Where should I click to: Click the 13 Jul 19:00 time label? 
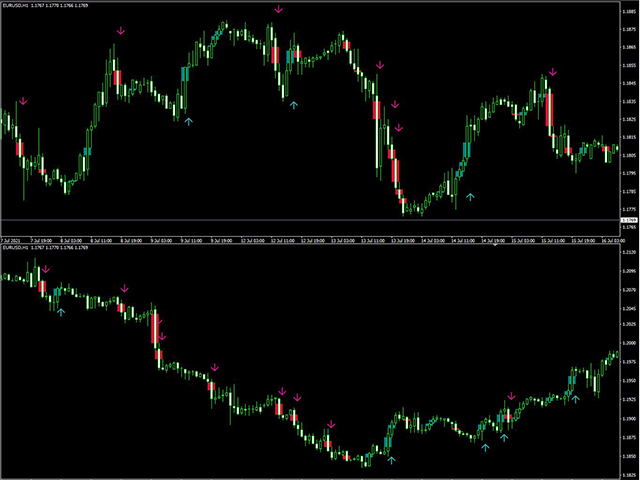coord(402,241)
